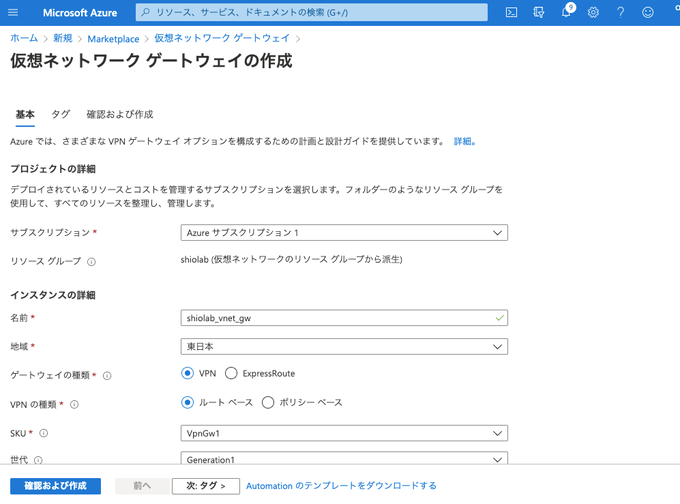Click the 前へ button

click(x=142, y=486)
